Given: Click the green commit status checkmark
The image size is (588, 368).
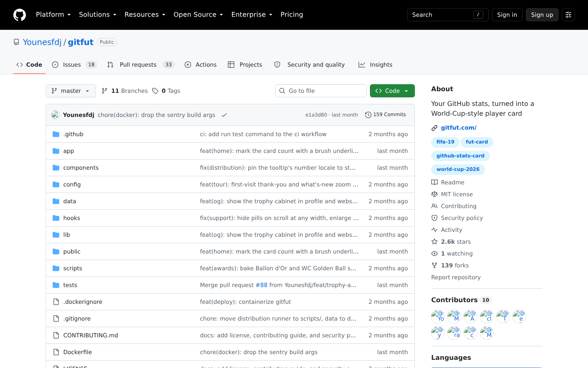Looking at the screenshot, I should [224, 115].
